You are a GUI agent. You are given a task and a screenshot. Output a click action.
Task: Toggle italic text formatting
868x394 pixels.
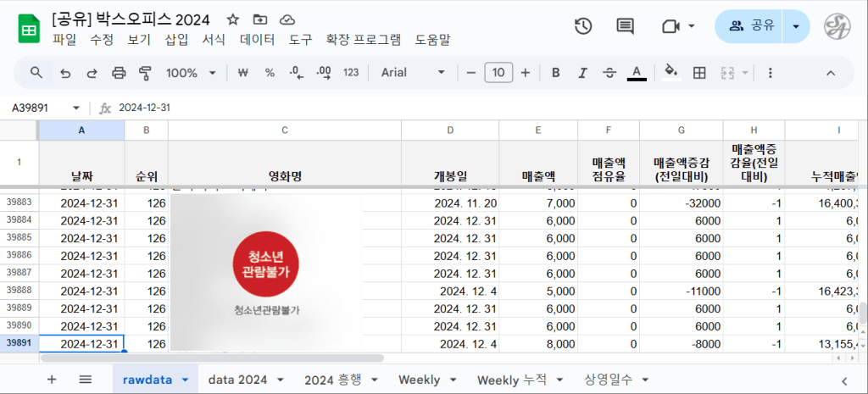click(582, 73)
